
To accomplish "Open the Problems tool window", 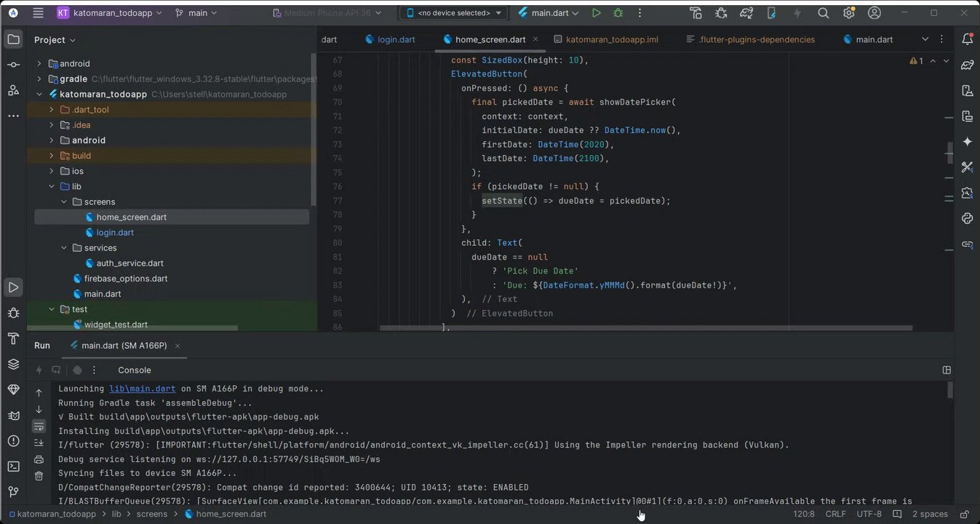I will [x=13, y=441].
